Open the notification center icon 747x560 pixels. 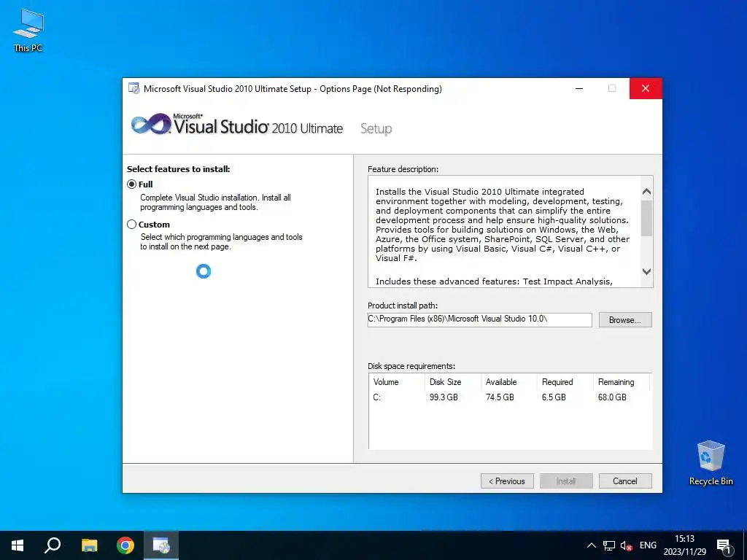click(724, 546)
